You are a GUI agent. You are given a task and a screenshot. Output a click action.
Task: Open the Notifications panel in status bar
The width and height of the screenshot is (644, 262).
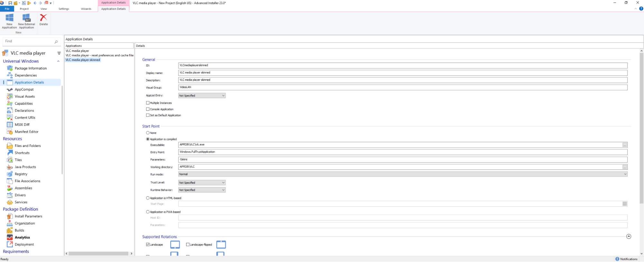pyautogui.click(x=626, y=259)
